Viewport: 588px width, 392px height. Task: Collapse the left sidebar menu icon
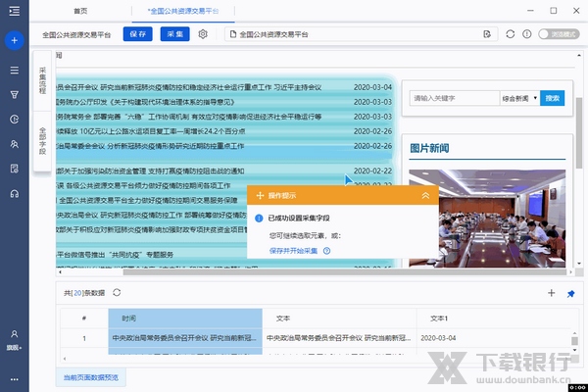pyautogui.click(x=15, y=11)
